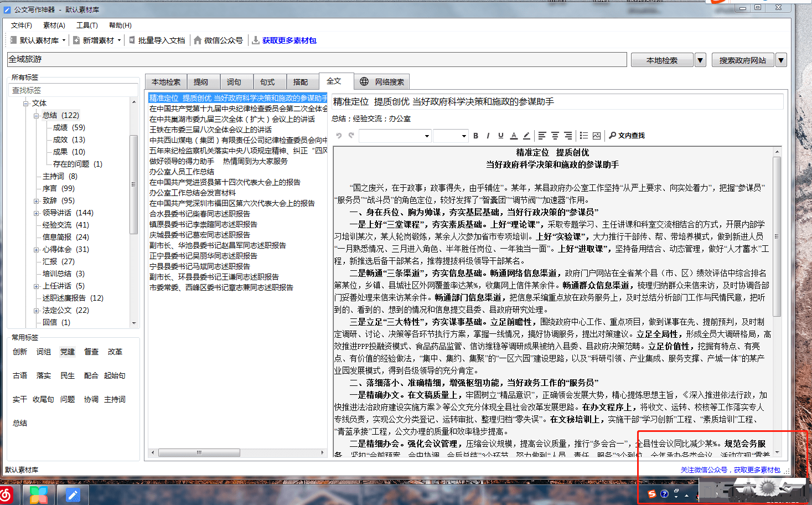This screenshot has width=812, height=505.
Task: Expand the 领导讲话 (144) tree node
Action: (x=37, y=213)
